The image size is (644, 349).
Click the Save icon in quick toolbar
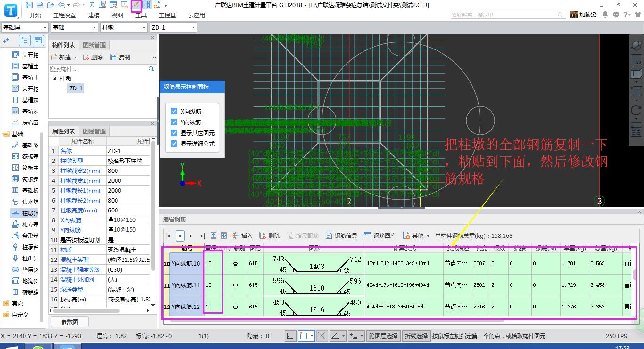[29, 5]
